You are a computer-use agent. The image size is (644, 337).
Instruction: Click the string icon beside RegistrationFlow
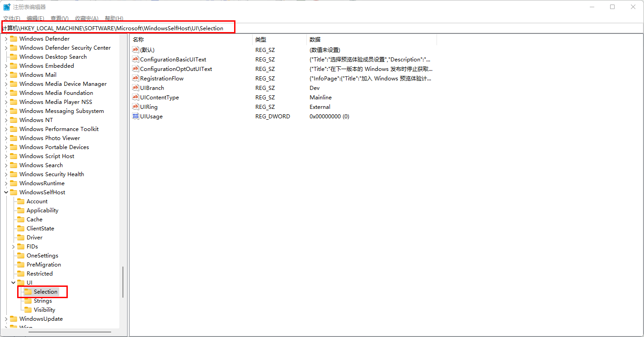pos(135,78)
